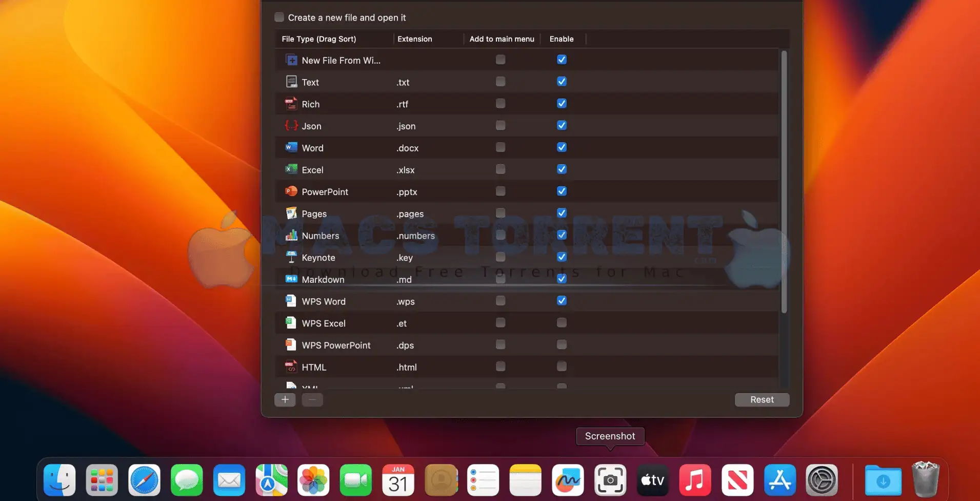Screen dimensions: 980x501
Task: Open System Settings from dock
Action: click(822, 480)
